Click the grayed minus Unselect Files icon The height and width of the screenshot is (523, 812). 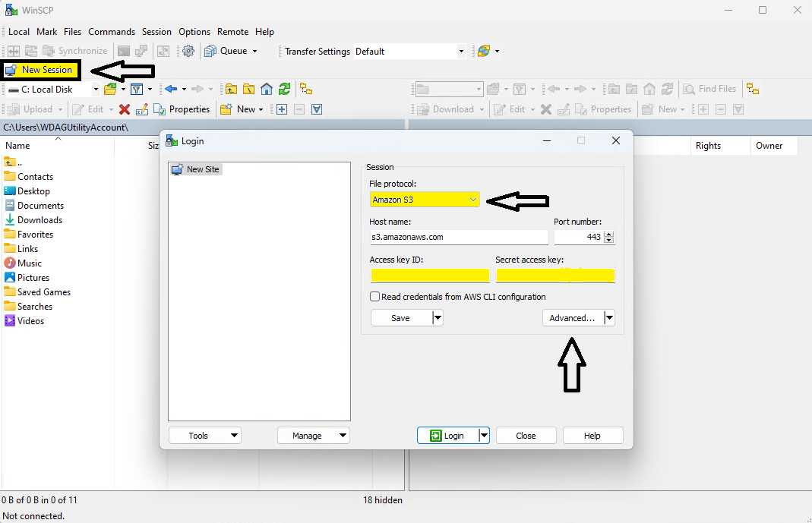pyautogui.click(x=299, y=109)
